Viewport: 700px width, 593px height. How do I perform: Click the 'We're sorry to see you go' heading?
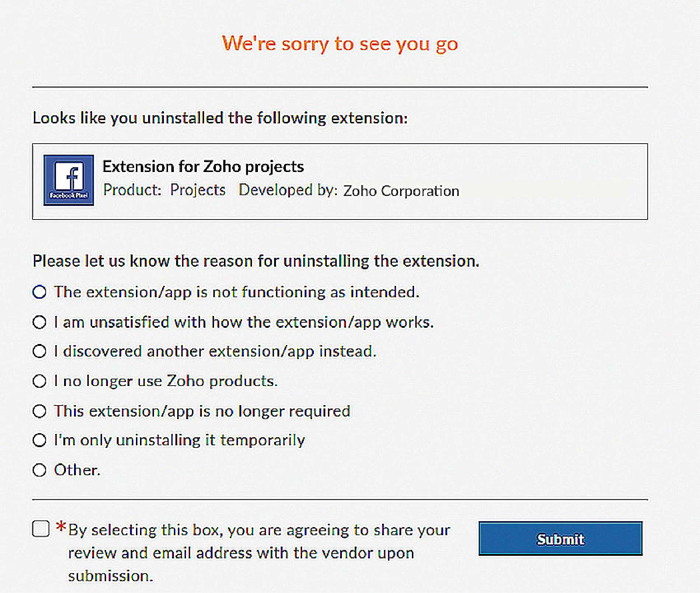coord(340,43)
